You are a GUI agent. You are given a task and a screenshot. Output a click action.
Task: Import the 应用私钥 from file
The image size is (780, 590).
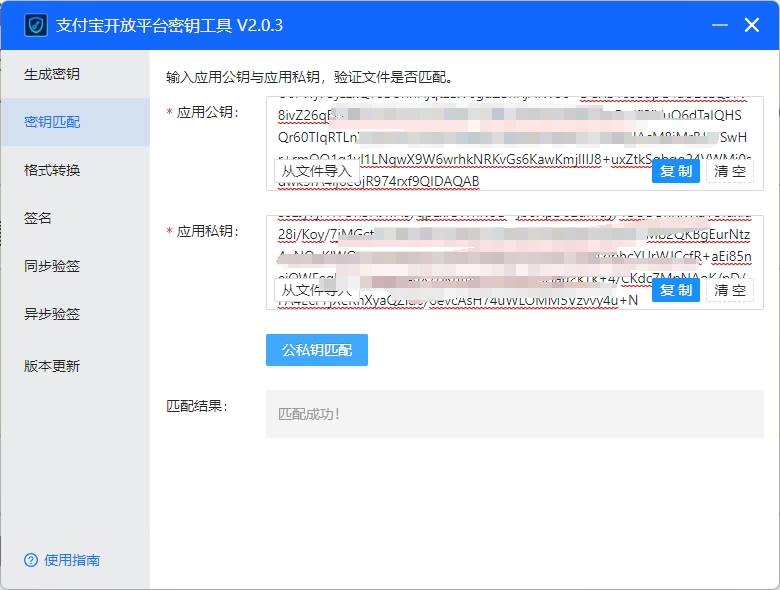pyautogui.click(x=316, y=290)
